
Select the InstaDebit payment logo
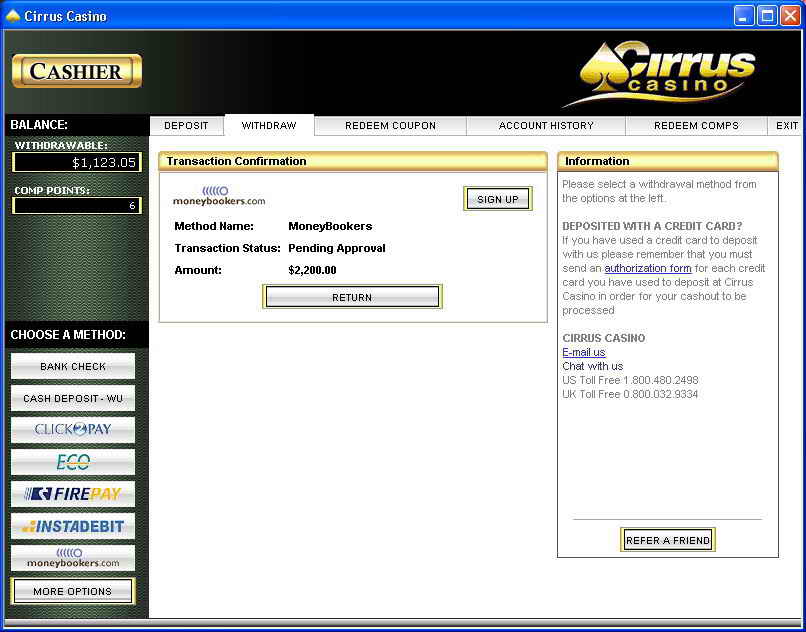[73, 526]
